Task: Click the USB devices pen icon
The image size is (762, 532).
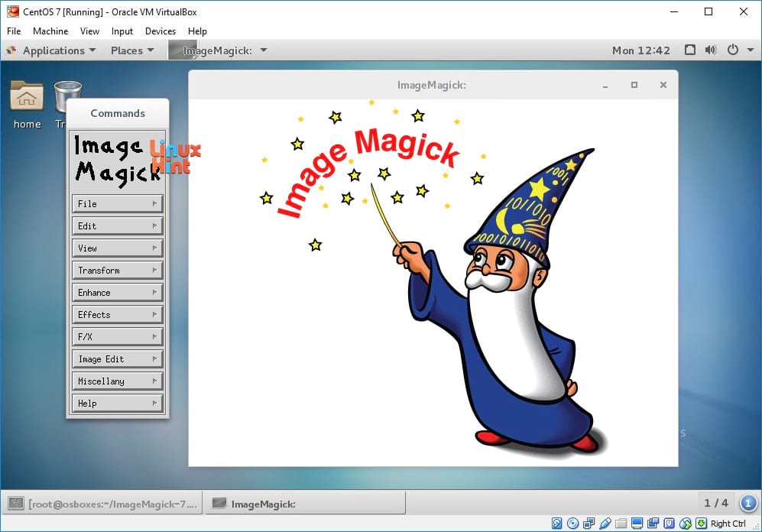Action: [605, 524]
